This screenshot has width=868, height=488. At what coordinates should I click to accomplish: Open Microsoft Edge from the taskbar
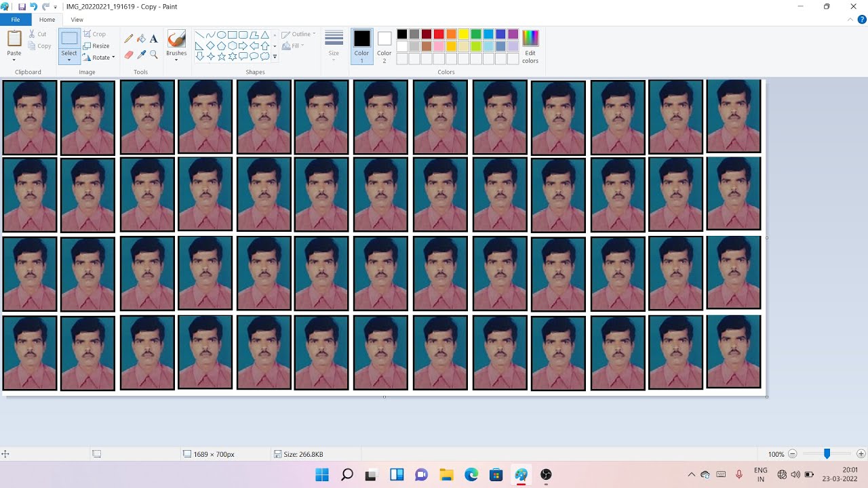coord(471,474)
